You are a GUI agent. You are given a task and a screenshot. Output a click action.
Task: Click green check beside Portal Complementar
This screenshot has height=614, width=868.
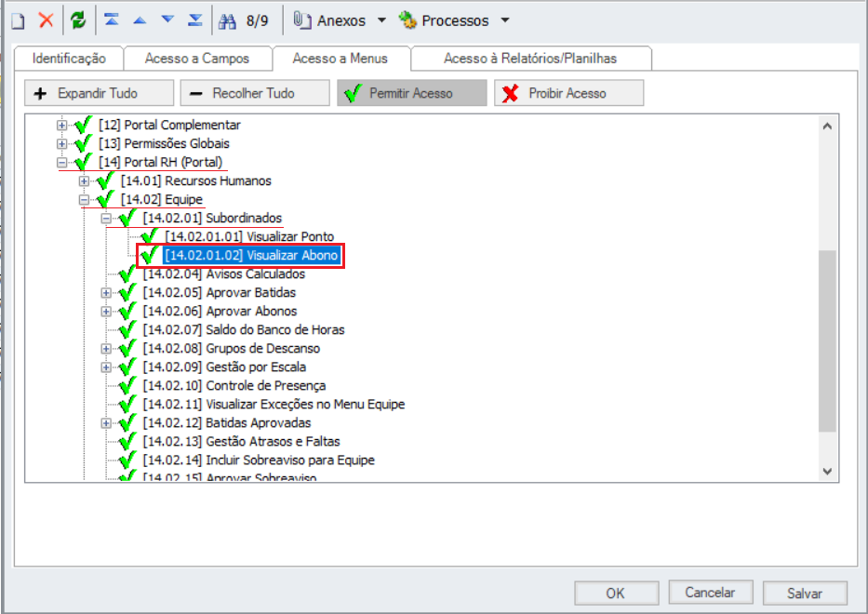click(x=83, y=125)
